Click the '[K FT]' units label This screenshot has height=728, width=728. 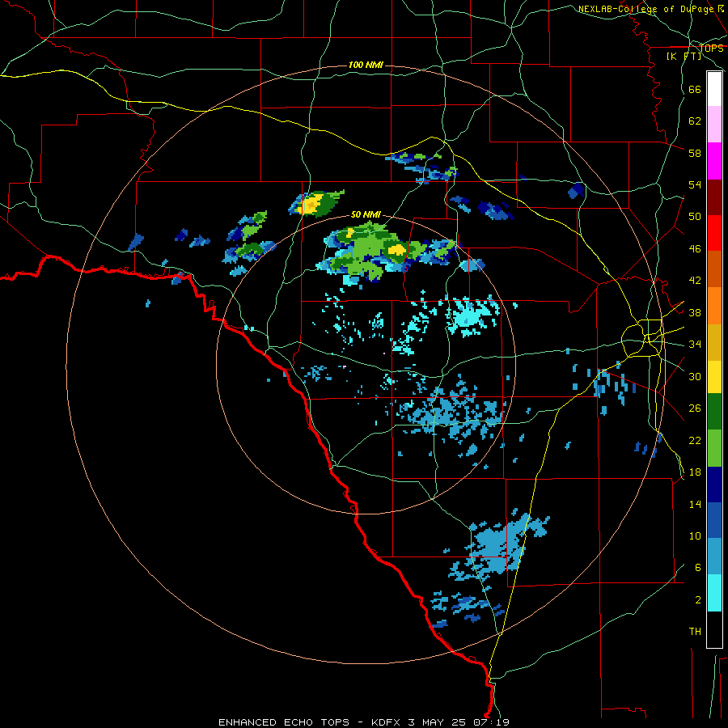click(684, 56)
